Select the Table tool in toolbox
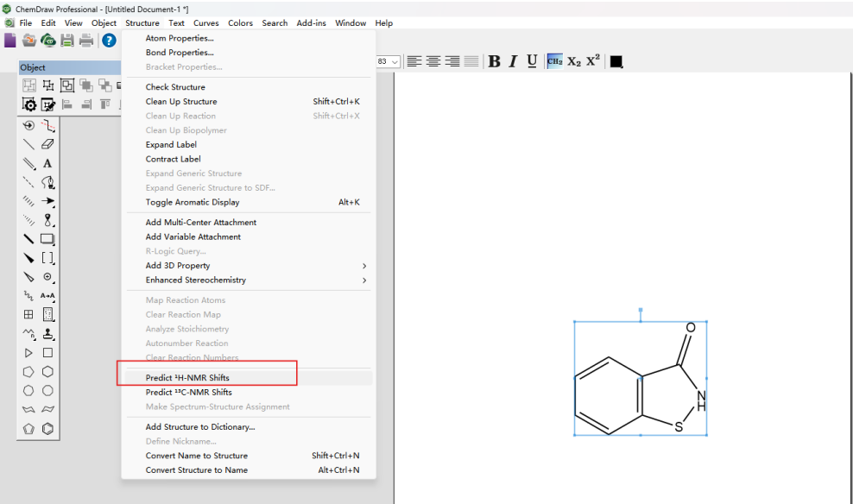 coord(28,314)
